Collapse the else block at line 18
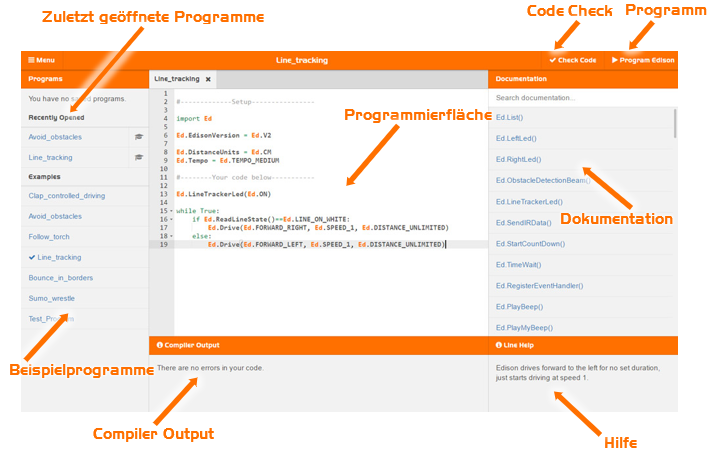The width and height of the screenshot is (716, 458). coord(170,236)
